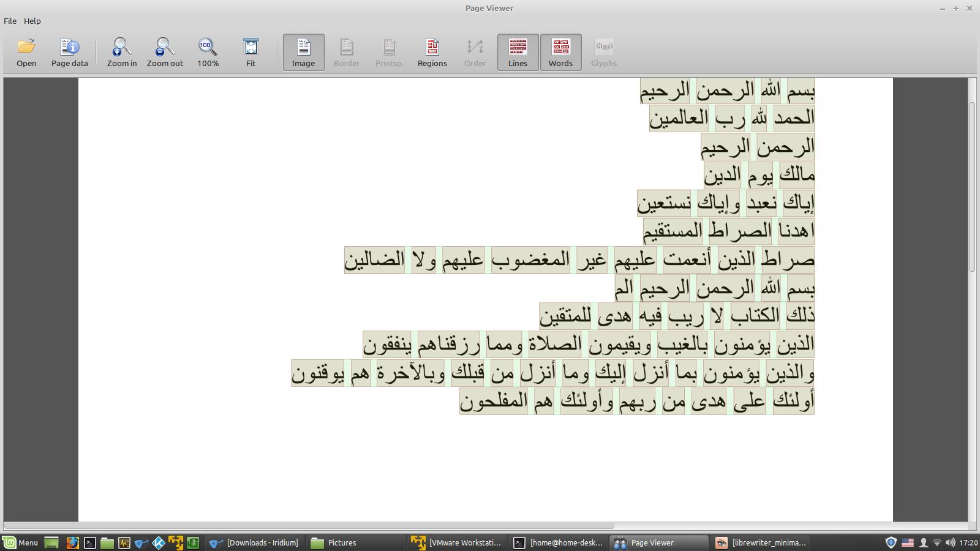Click the horizontal scrollbar thumb
Viewport: 980px width, 551px height.
[x=309, y=526]
